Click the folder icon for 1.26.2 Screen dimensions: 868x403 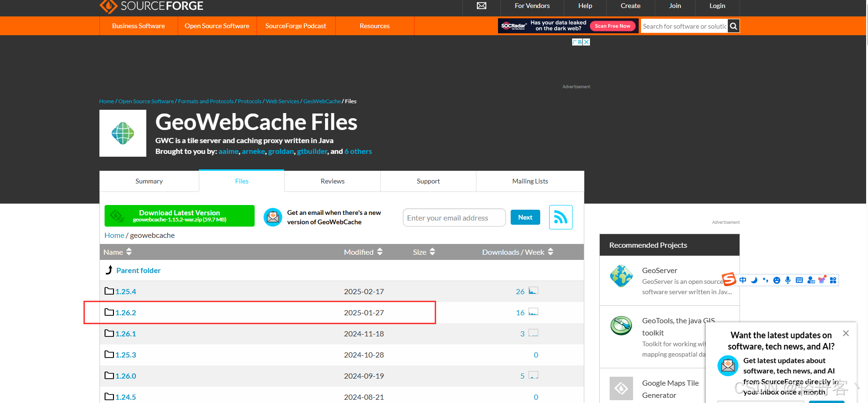[x=109, y=312]
